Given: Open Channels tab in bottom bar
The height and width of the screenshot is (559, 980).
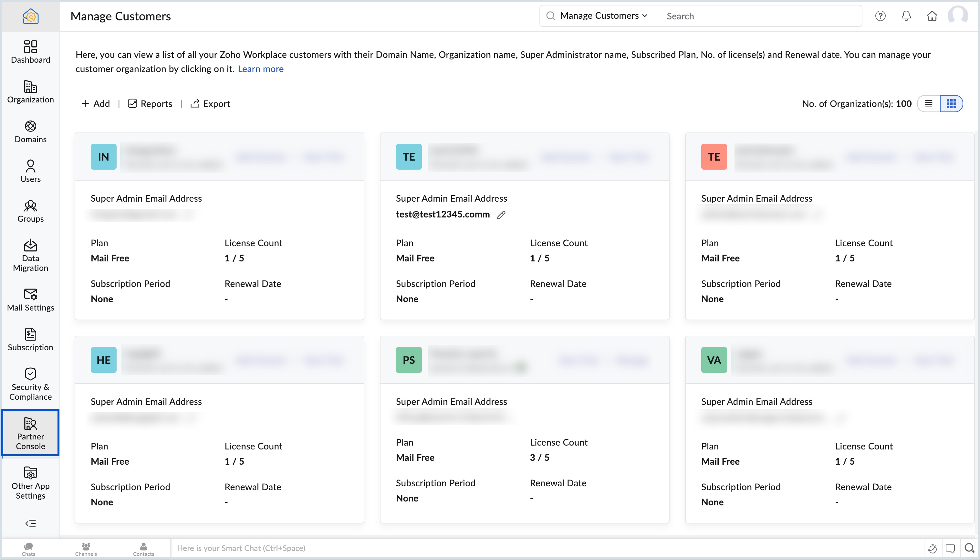Looking at the screenshot, I should click(x=86, y=549).
